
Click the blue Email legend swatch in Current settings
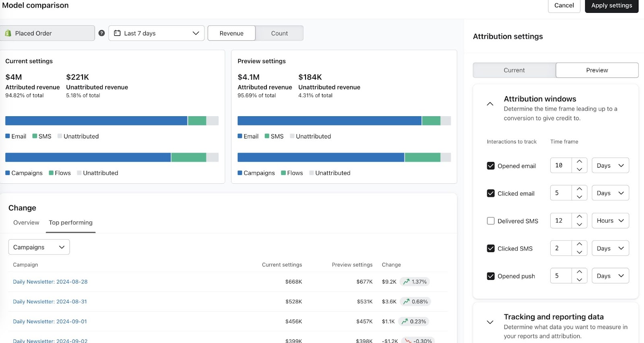coord(8,136)
